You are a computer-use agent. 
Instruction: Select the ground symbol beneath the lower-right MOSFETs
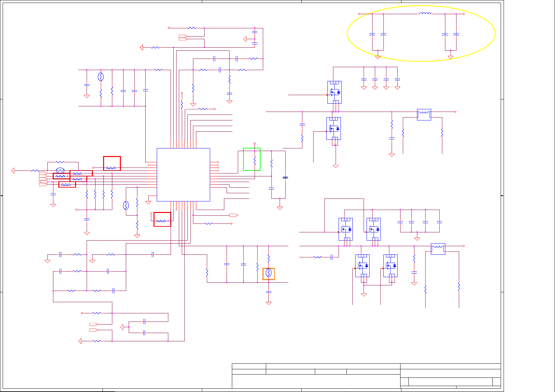click(364, 295)
